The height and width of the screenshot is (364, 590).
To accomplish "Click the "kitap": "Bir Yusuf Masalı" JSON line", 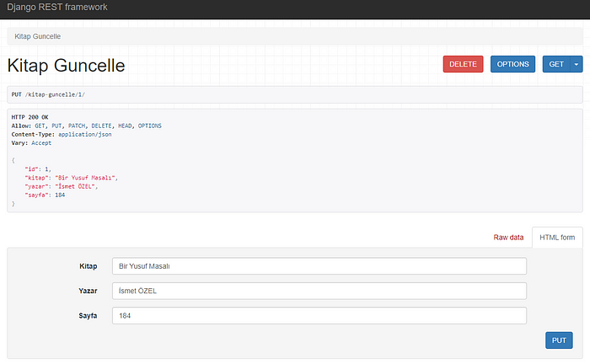I will (71, 178).
